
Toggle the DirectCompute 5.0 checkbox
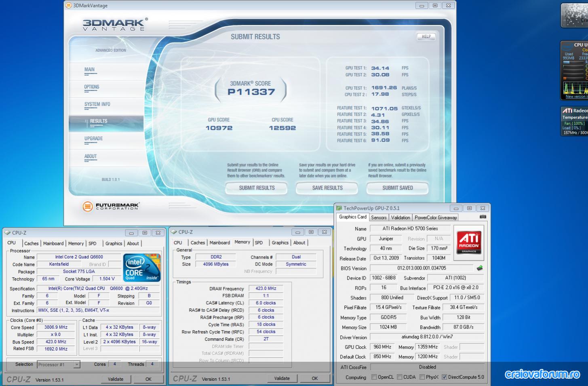click(444, 377)
